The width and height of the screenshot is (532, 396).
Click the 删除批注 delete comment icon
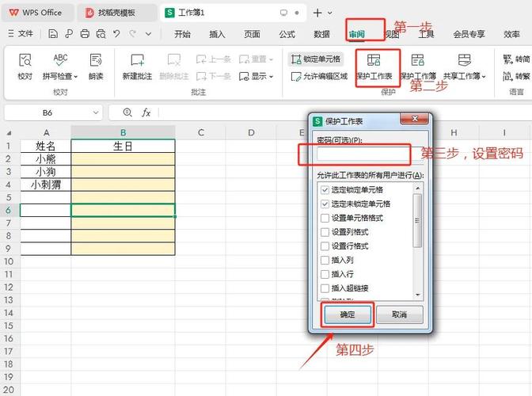point(174,60)
